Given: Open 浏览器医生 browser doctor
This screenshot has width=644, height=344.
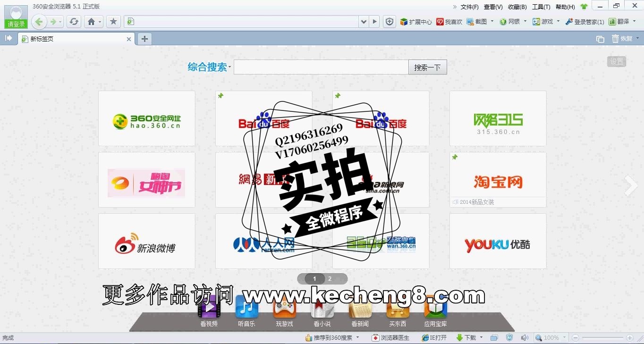Looking at the screenshot, I should (x=390, y=338).
